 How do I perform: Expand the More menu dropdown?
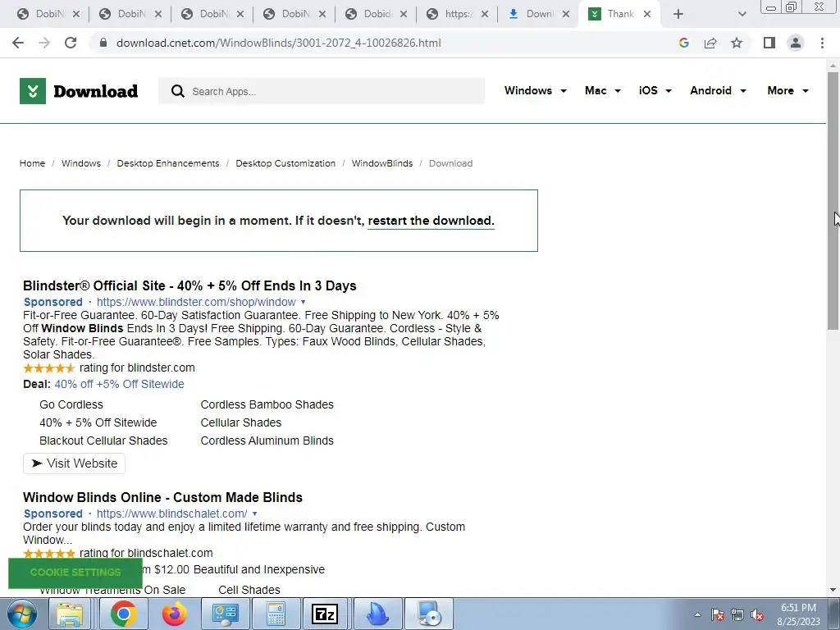787,90
